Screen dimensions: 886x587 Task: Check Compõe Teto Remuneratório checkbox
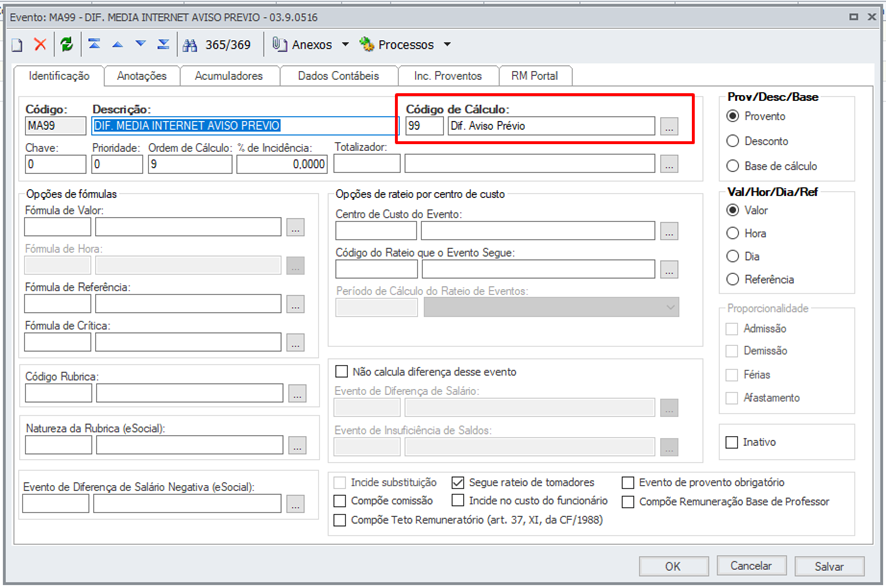tap(340, 520)
